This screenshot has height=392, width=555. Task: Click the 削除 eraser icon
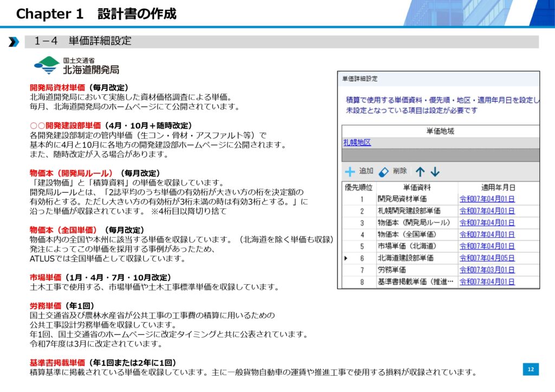(384, 172)
